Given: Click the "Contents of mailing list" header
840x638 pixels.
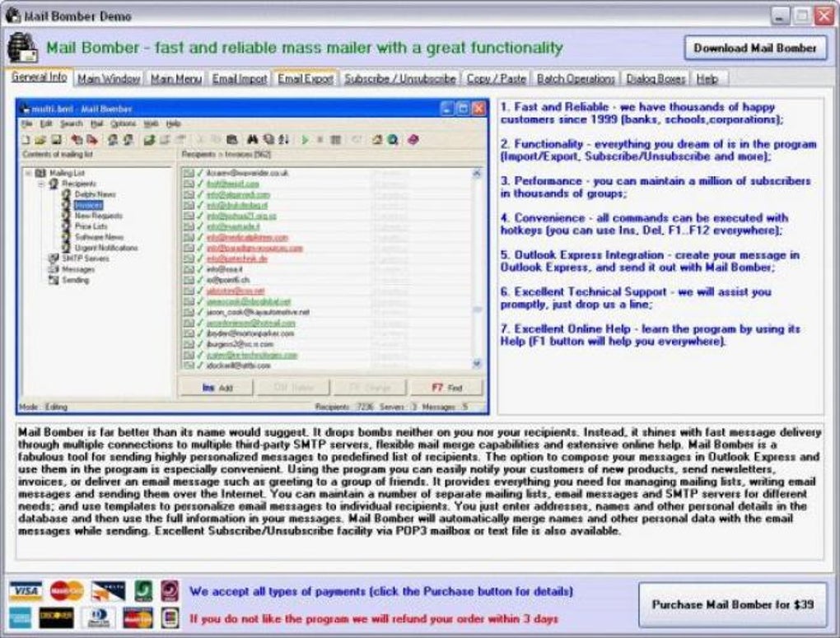Looking at the screenshot, I should pyautogui.click(x=58, y=155).
